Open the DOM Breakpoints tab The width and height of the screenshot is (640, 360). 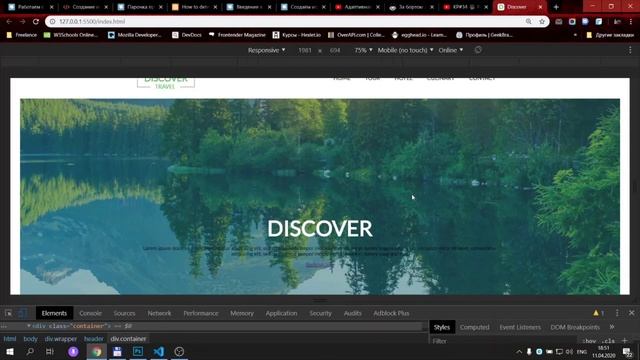pyautogui.click(x=575, y=327)
